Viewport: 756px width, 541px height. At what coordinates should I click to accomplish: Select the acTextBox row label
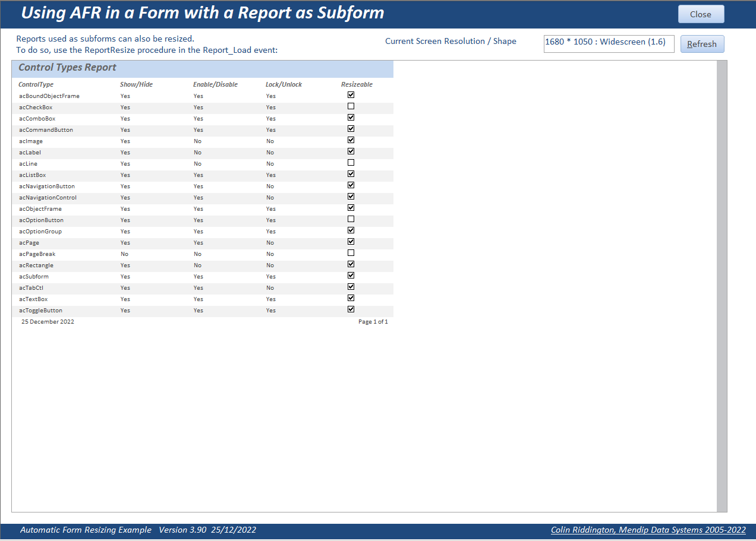(33, 299)
